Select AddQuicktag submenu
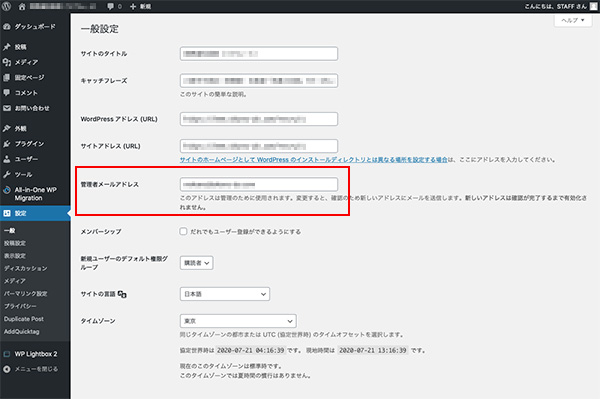This screenshot has height=399, width=600. pos(22,332)
